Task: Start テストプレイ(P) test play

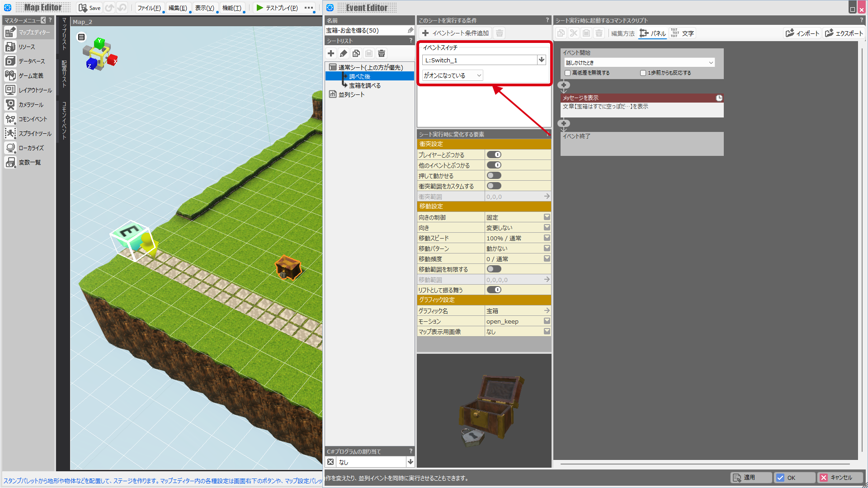Action: pos(277,8)
